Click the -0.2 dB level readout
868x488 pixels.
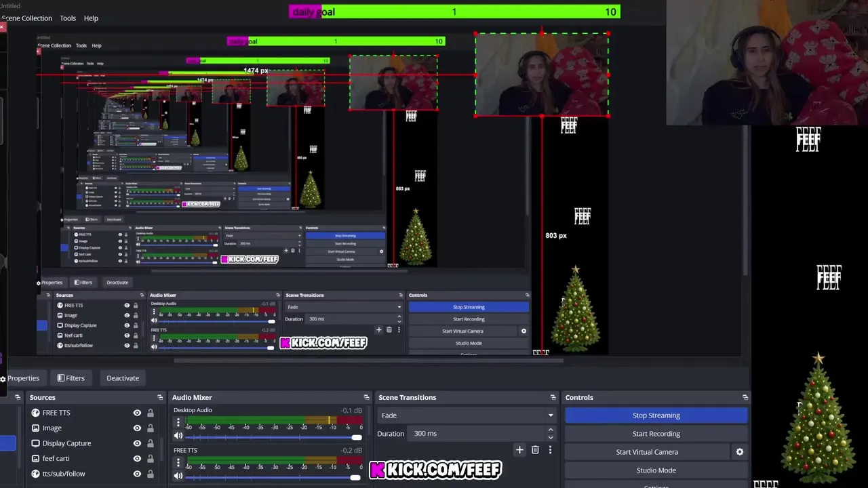[351, 450]
